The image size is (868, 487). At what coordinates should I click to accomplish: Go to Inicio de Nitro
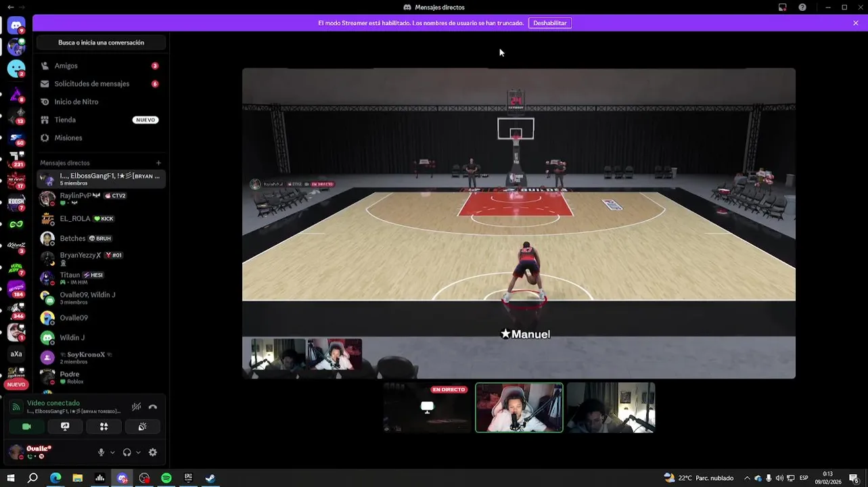point(101,101)
